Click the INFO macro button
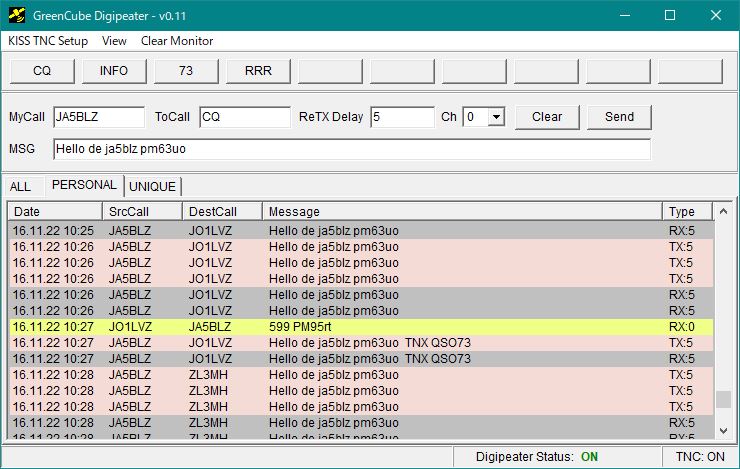 114,71
